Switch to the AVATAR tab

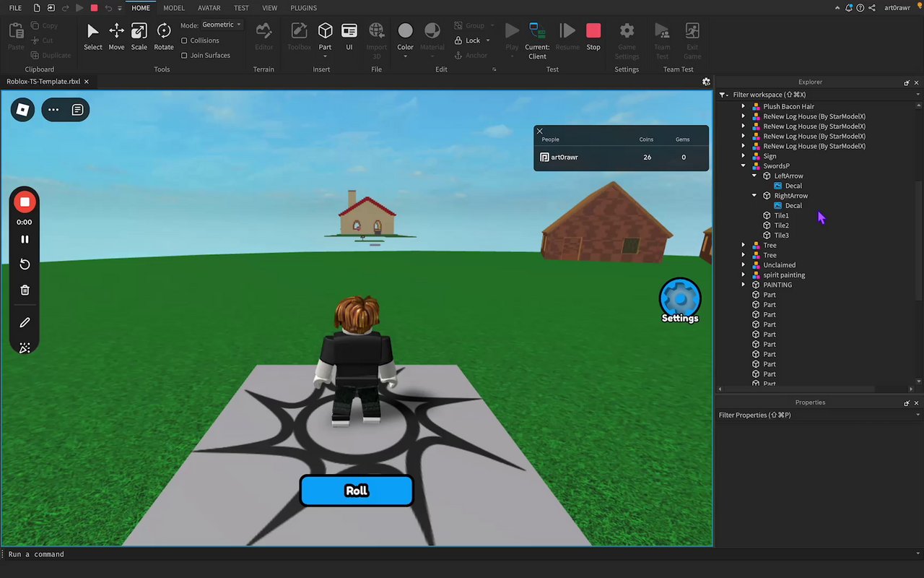pyautogui.click(x=209, y=8)
